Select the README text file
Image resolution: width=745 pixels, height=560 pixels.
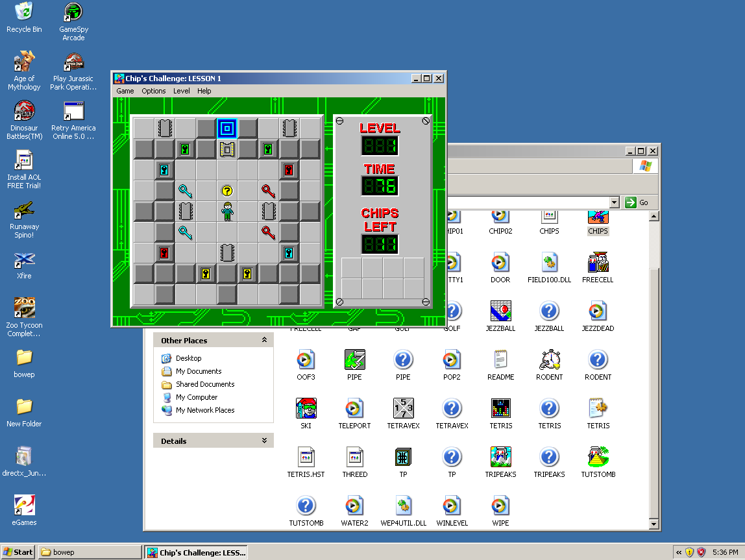(x=501, y=365)
